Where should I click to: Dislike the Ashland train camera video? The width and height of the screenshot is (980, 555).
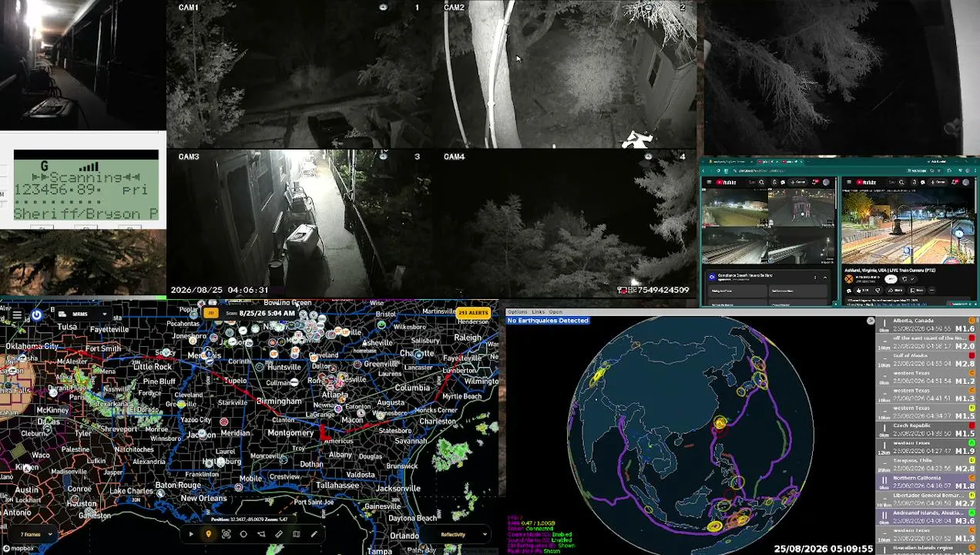click(x=878, y=291)
